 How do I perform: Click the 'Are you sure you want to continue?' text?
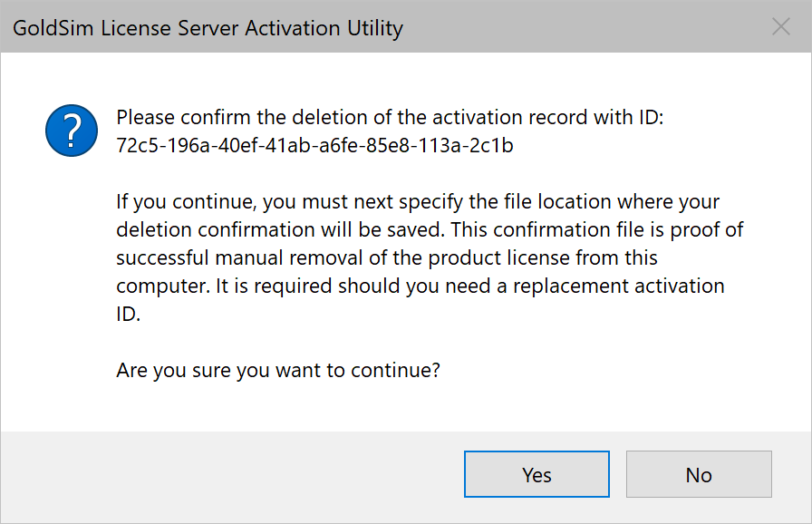278,371
